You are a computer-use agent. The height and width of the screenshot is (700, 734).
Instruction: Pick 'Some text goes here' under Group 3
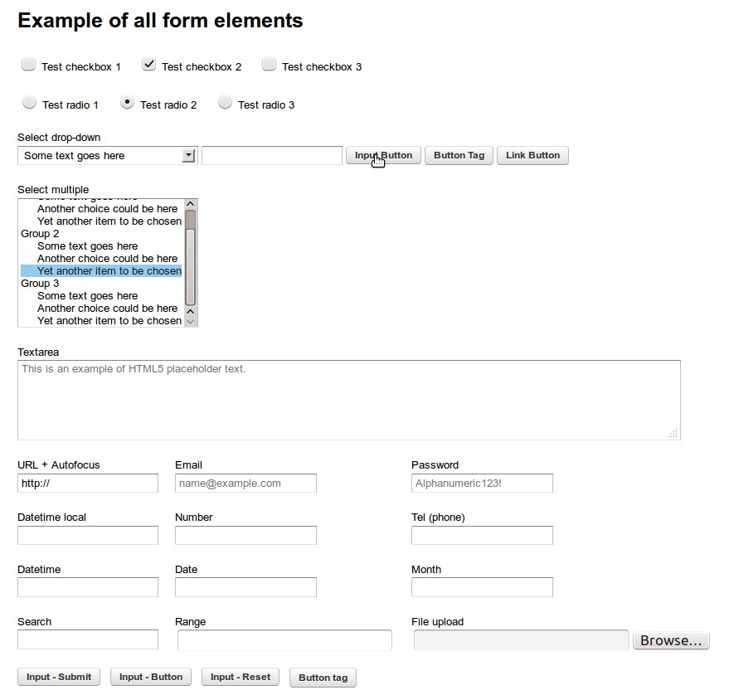pyautogui.click(x=88, y=296)
